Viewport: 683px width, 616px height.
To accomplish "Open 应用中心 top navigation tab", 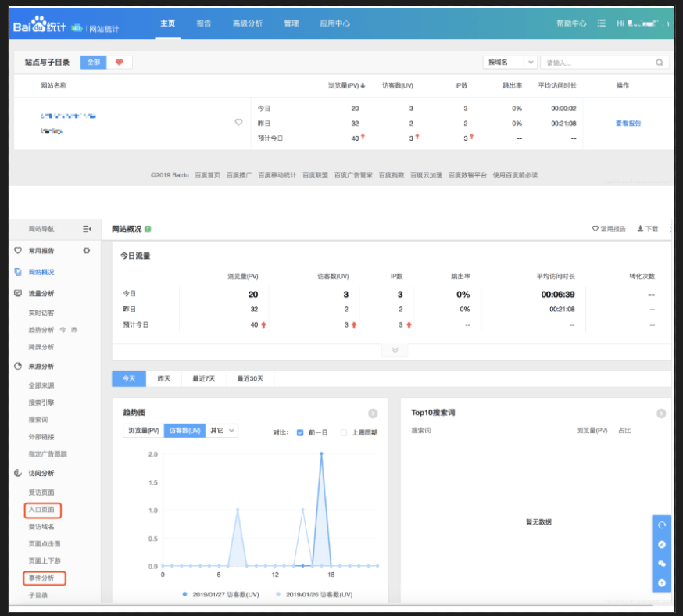I will (x=335, y=23).
